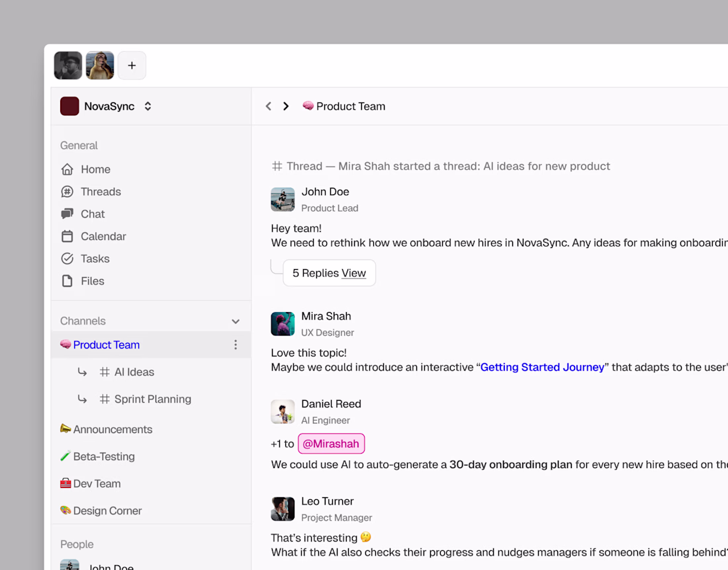Click the thinking face emoji
Viewport: 728px width, 570px height.
point(366,537)
